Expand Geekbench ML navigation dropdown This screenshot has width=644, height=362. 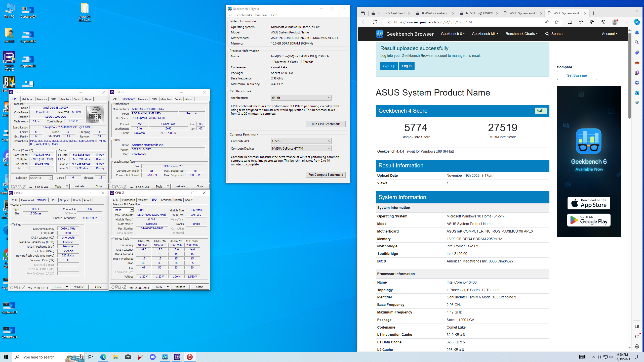point(485,34)
